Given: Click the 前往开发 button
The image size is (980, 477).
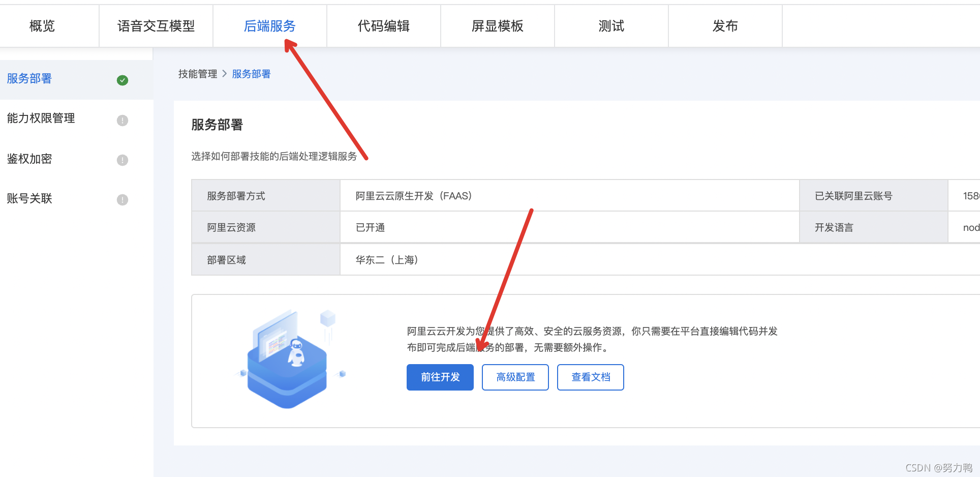Looking at the screenshot, I should coord(440,377).
